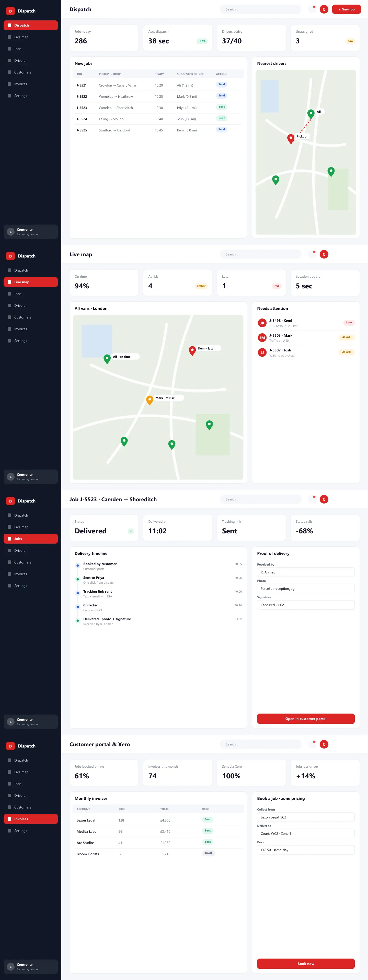368x980 pixels.
Task: Open the highlighted Live map sidebar item
Action: coord(30,282)
